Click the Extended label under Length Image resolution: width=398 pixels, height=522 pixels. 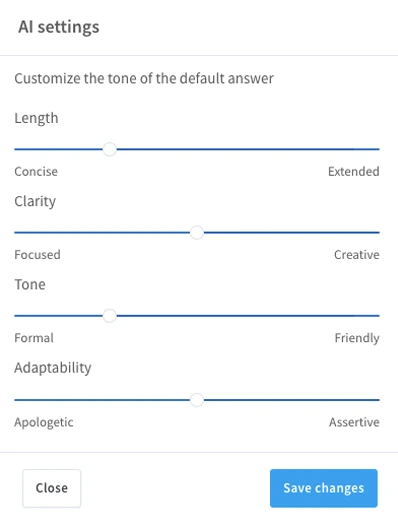[354, 171]
